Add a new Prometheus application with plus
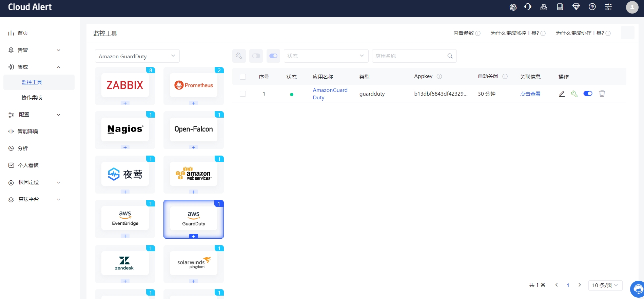 194,103
